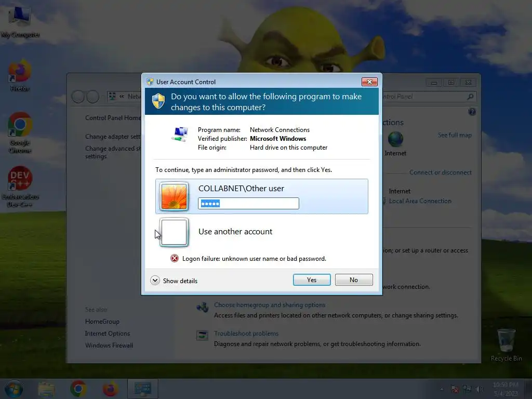The height and width of the screenshot is (399, 532).
Task: Show hidden tray icons arrow
Action: pos(442,389)
